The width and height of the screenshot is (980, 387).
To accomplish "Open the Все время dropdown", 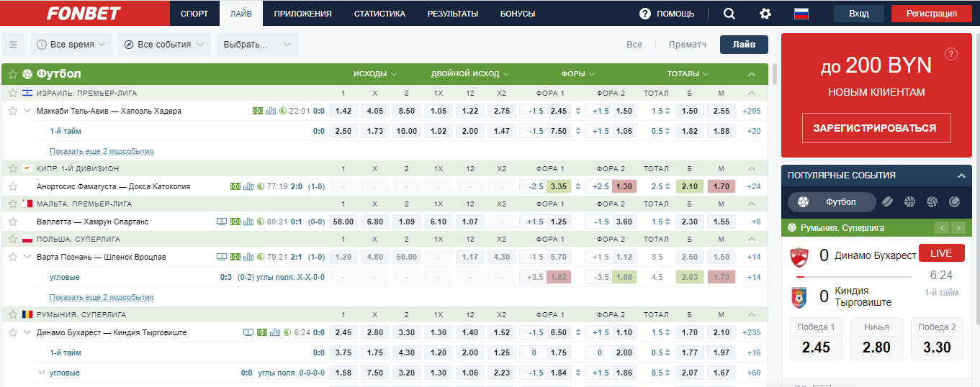I will (x=71, y=45).
